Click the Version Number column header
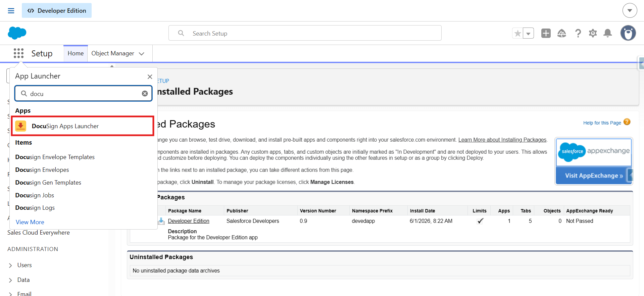Screen dimensions: 644x296 318,211
